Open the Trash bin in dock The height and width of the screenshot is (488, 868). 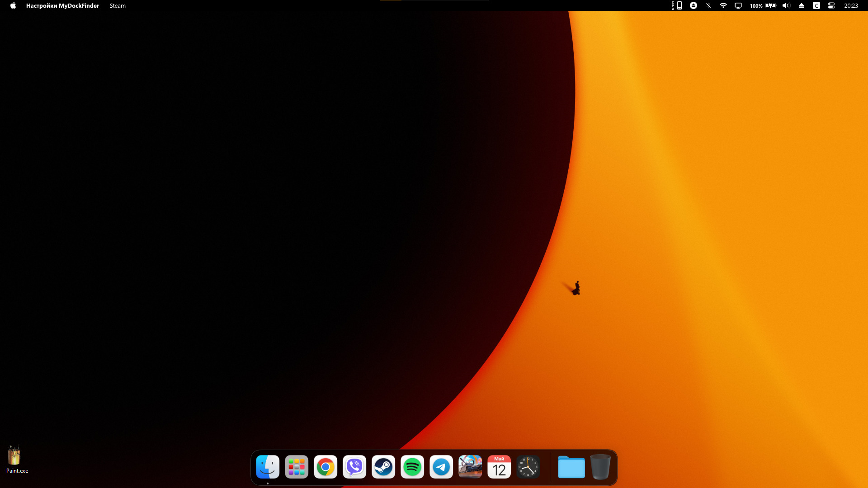600,467
